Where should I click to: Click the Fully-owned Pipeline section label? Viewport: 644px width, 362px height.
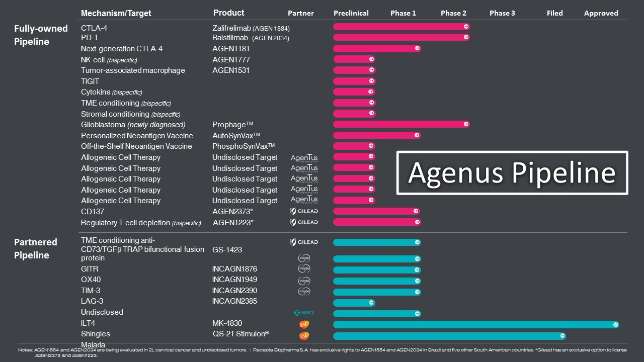click(41, 35)
